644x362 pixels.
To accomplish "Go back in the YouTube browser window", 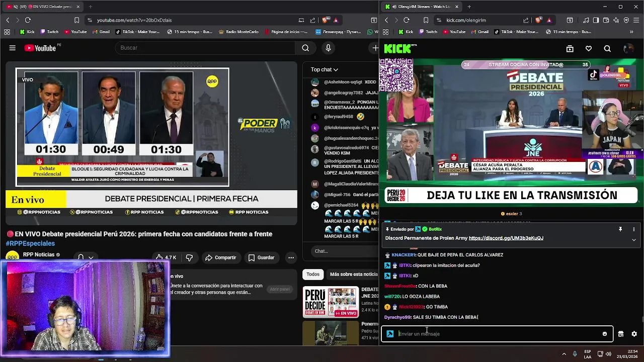I will click(8, 20).
